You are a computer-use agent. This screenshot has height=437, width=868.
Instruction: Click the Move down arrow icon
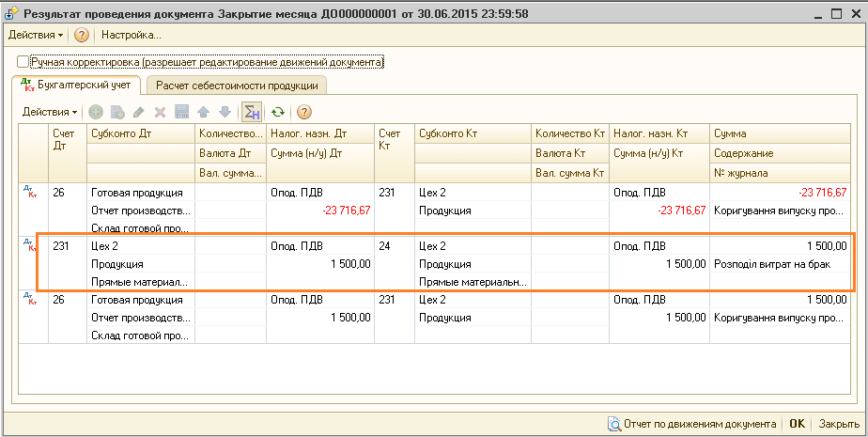[x=225, y=113]
